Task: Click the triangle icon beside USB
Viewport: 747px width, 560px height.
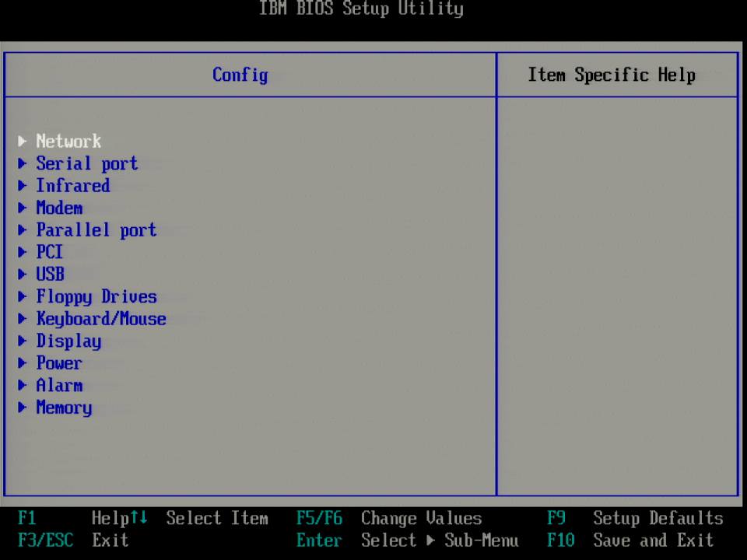Action: 23,275
